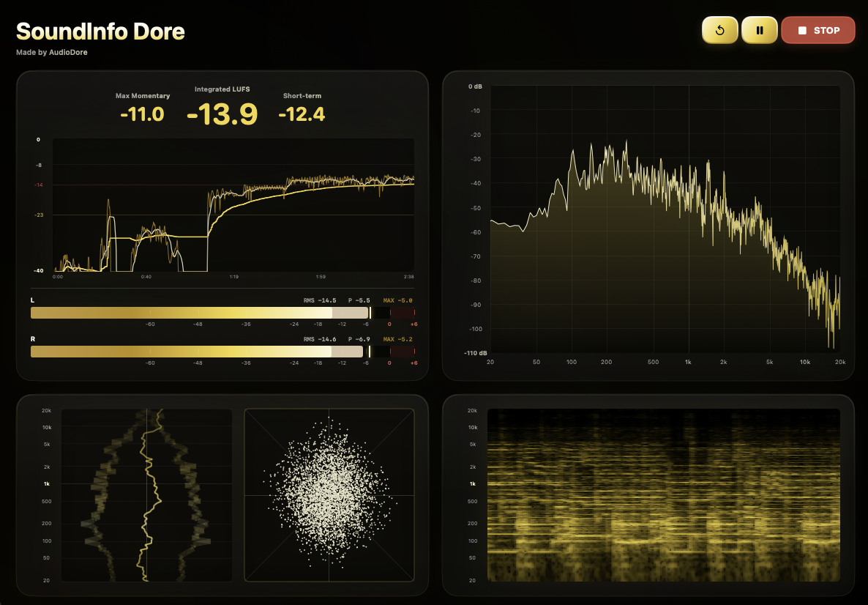868x605 pixels.
Task: Click the 2:38 time label on loudness graph
Action: click(408, 276)
